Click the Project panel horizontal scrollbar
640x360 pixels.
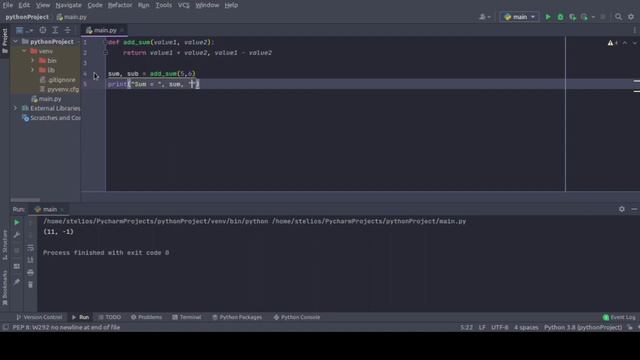[x=25, y=200]
